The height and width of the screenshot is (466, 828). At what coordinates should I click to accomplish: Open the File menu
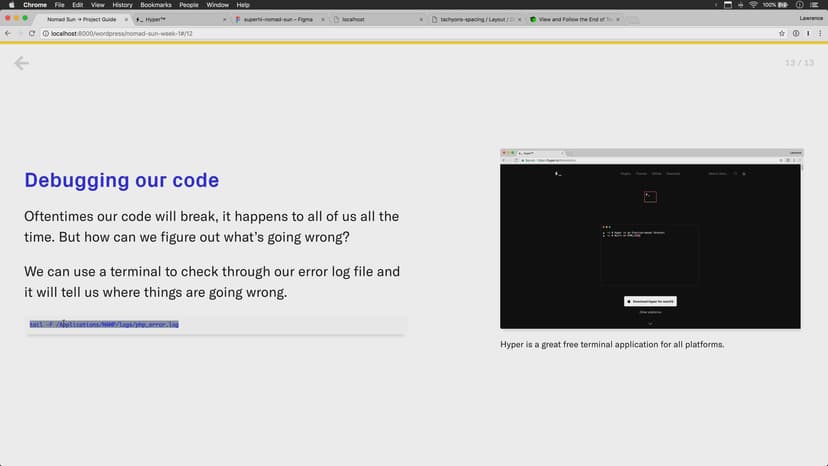(59, 5)
